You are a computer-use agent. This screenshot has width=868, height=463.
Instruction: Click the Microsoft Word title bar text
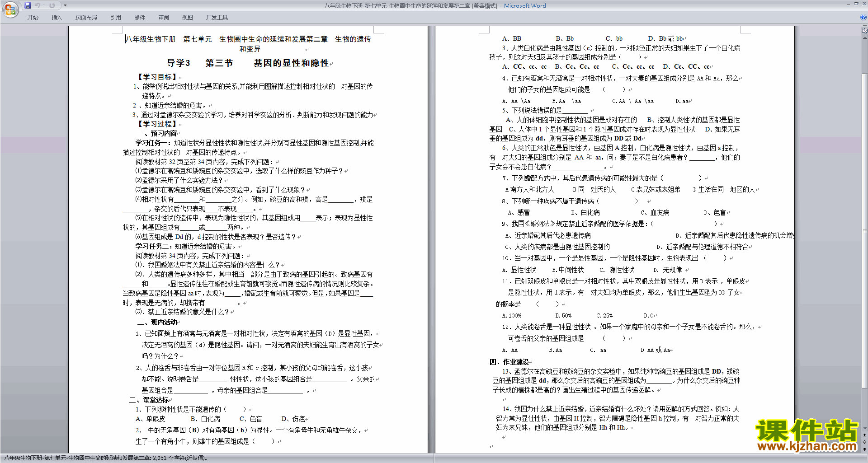(525, 5)
